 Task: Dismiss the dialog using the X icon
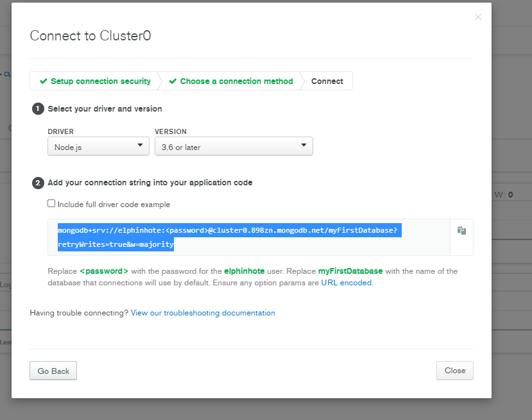click(x=478, y=17)
